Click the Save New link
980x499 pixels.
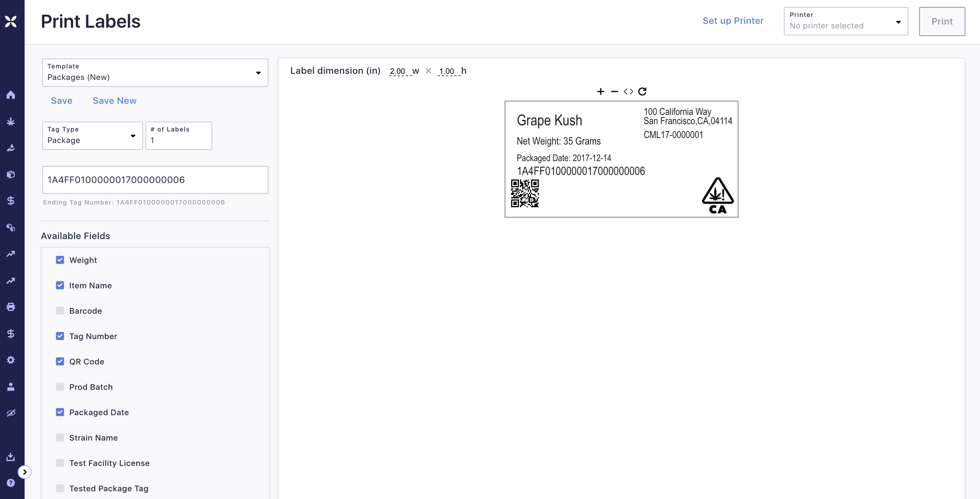click(115, 101)
